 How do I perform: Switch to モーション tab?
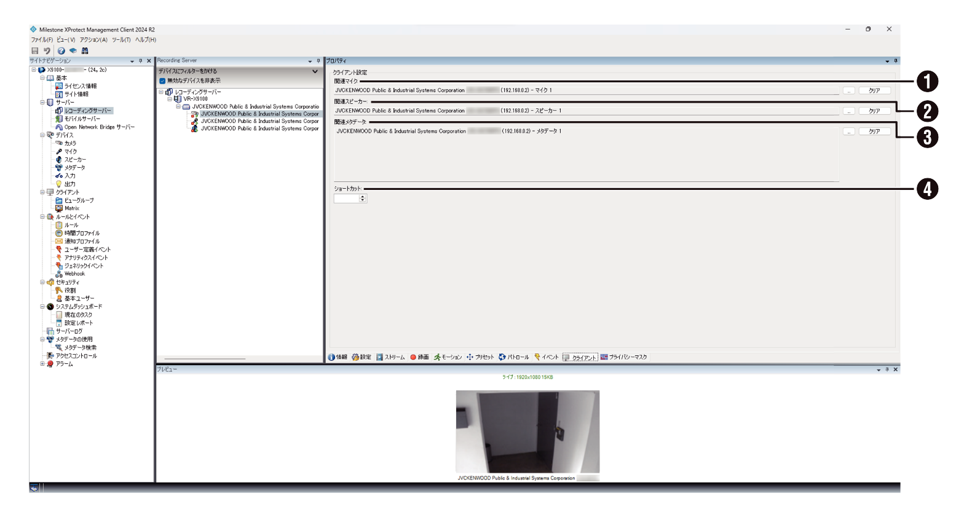448,357
